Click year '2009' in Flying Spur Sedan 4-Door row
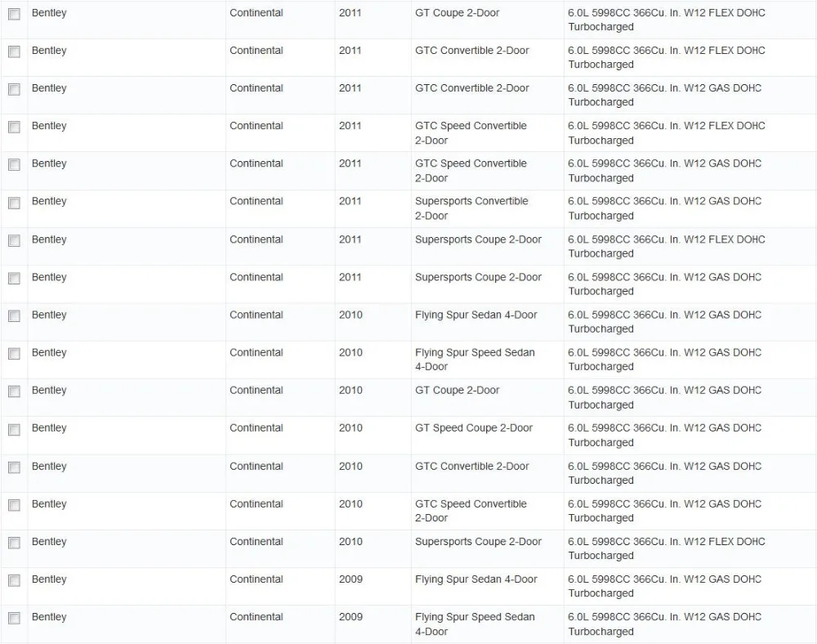Viewport: 817px width, 644px height. [x=350, y=579]
